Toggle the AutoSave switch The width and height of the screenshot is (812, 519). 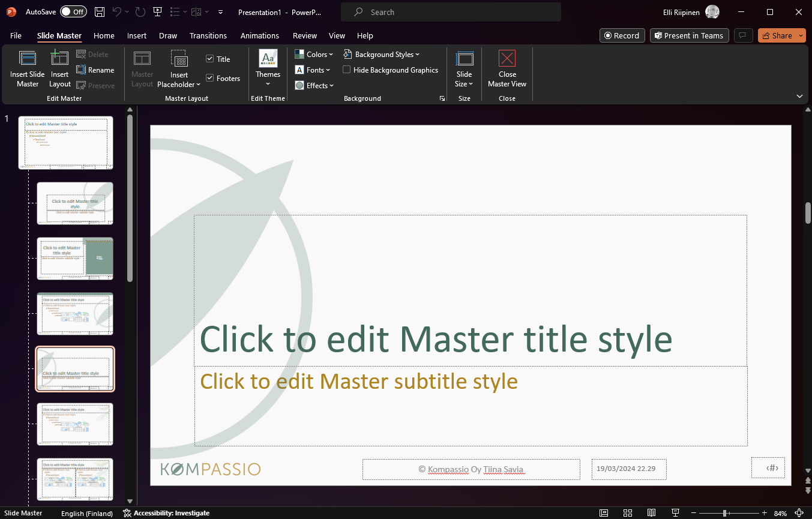[x=73, y=12]
